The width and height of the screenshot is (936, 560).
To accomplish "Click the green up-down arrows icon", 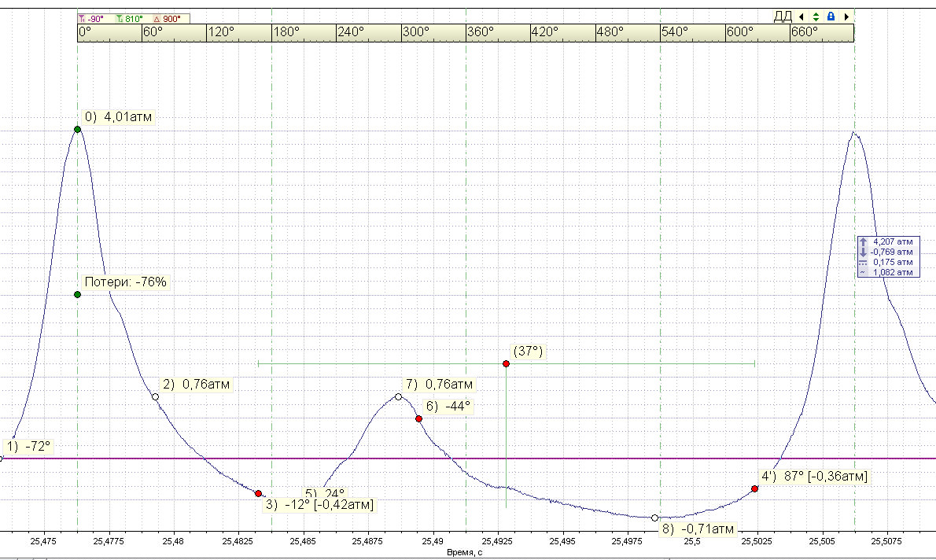I will point(816,17).
